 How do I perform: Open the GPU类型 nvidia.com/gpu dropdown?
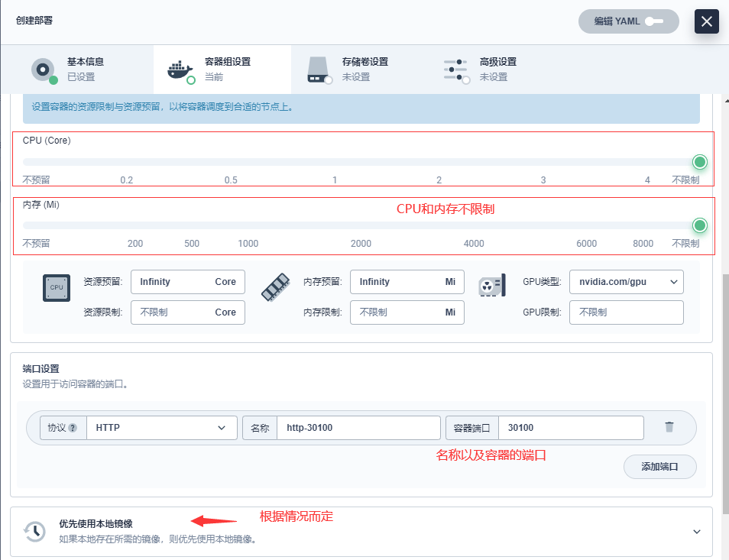coord(626,282)
